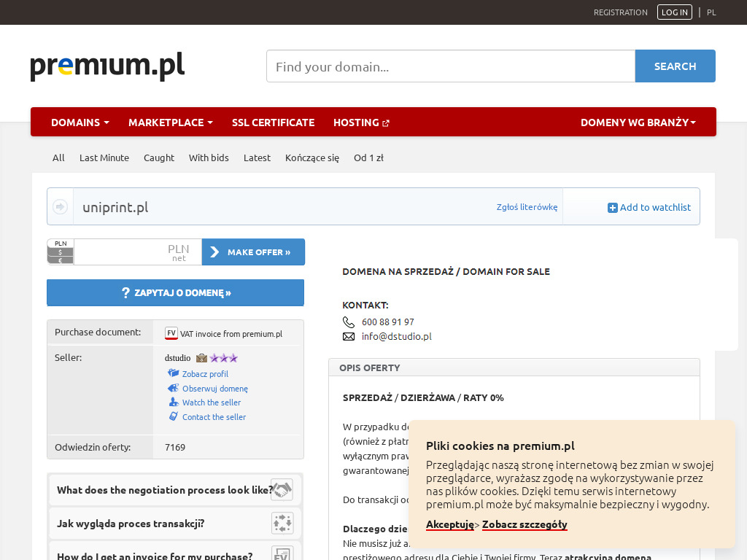Open the PL language selector

pos(711,12)
